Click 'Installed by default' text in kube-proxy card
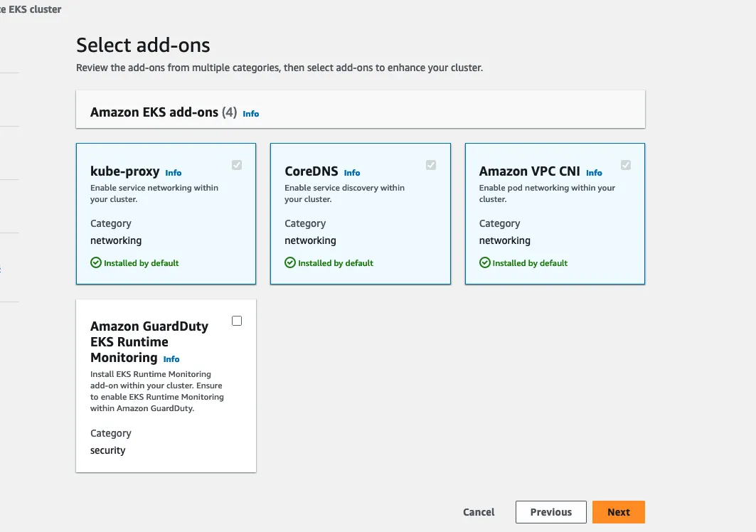The height and width of the screenshot is (532, 756). 142,263
